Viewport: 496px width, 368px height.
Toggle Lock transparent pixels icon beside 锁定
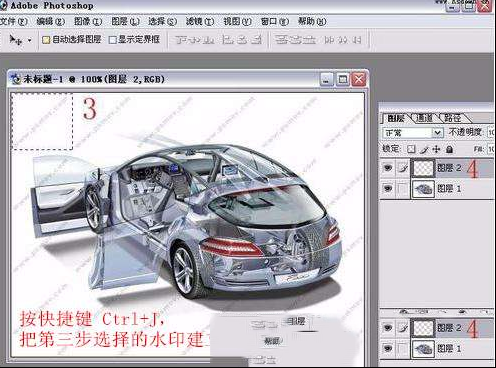tap(411, 149)
